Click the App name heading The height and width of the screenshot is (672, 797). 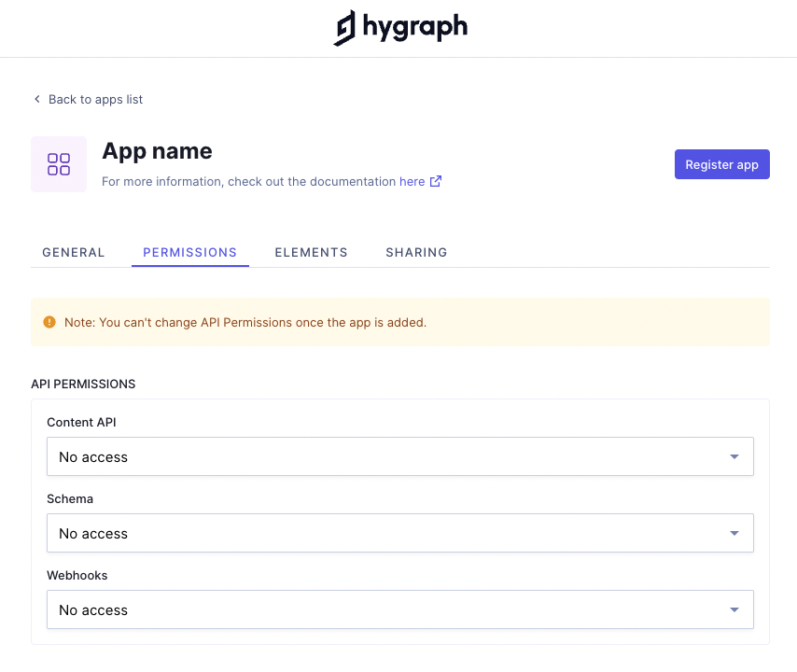157,151
